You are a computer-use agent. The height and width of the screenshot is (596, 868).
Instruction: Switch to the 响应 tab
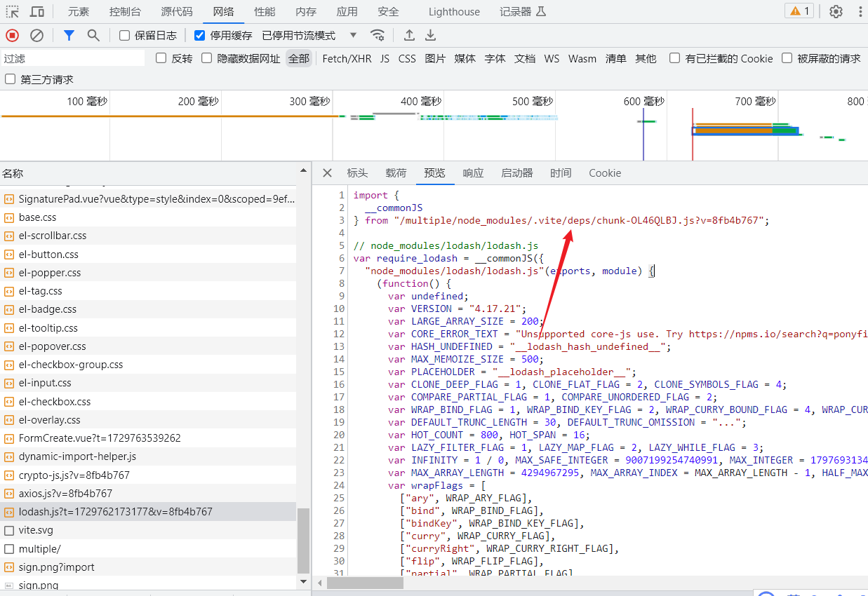pos(473,173)
